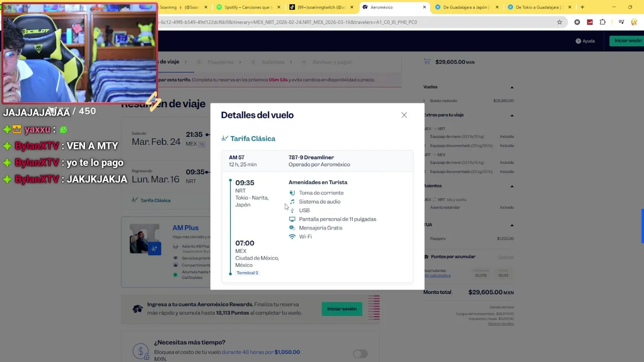
Task: Click the Terminal 2 badge in dialog
Action: 247,273
